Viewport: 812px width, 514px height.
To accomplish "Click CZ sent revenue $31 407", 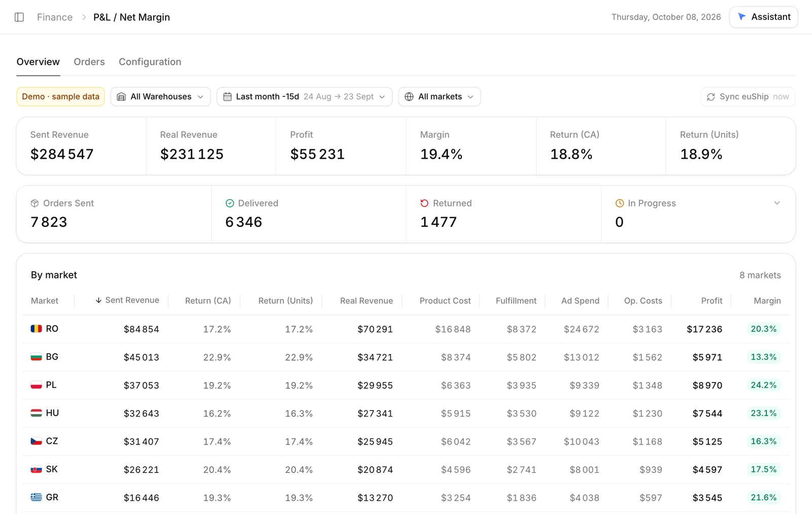I will coord(142,442).
